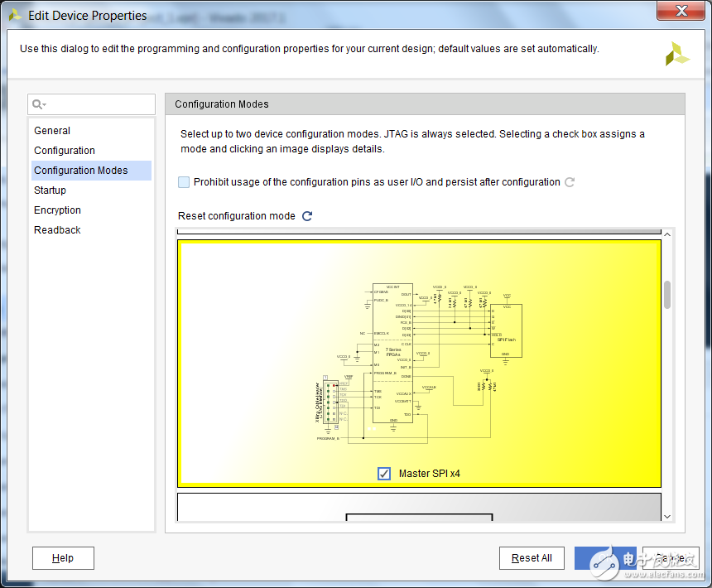Uncheck the Master SPI x4 checkbox
This screenshot has width=712, height=588.
(x=384, y=474)
